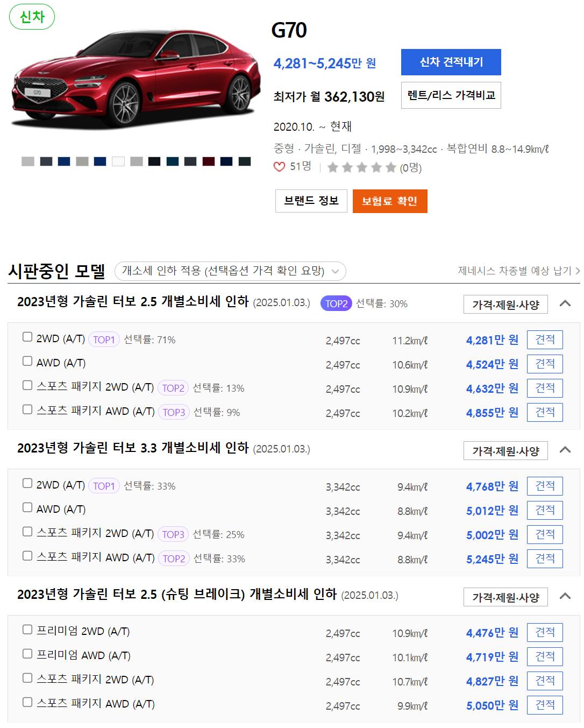This screenshot has height=728, width=584.
Task: Click the TOP2 badge beside 선택률: 13%
Action: point(173,388)
